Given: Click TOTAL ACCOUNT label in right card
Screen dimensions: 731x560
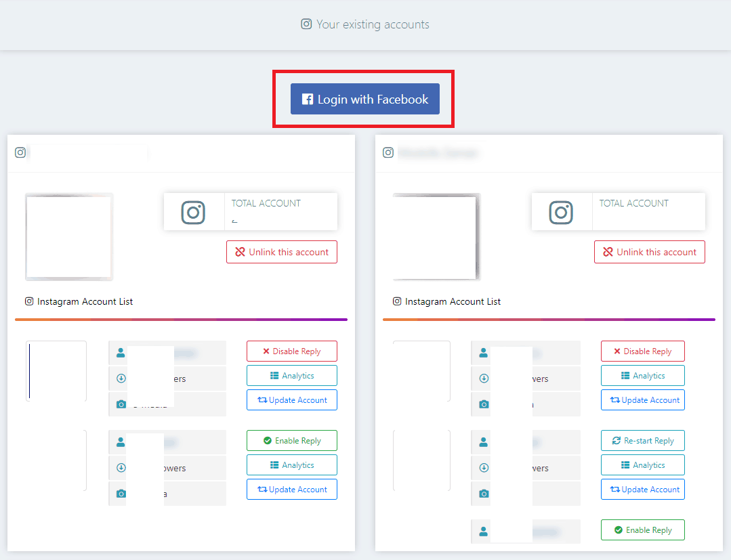Looking at the screenshot, I should 634,203.
